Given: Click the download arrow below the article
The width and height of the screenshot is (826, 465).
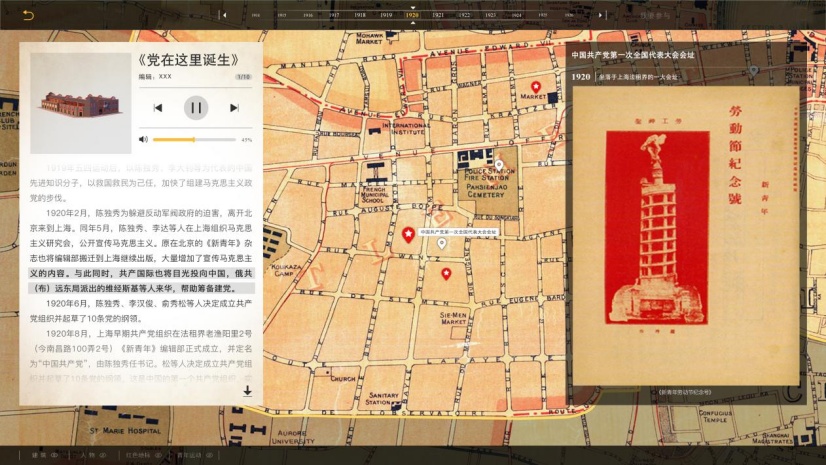Looking at the screenshot, I should point(247,390).
